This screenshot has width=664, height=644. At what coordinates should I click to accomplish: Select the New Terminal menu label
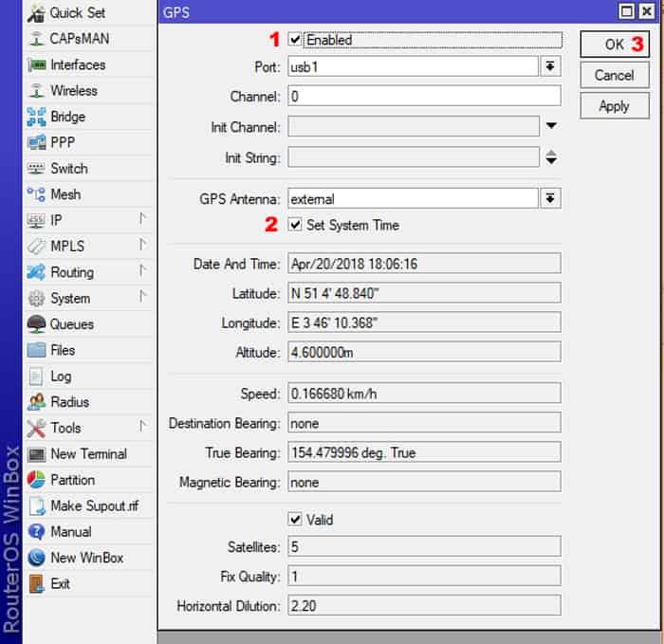88,454
